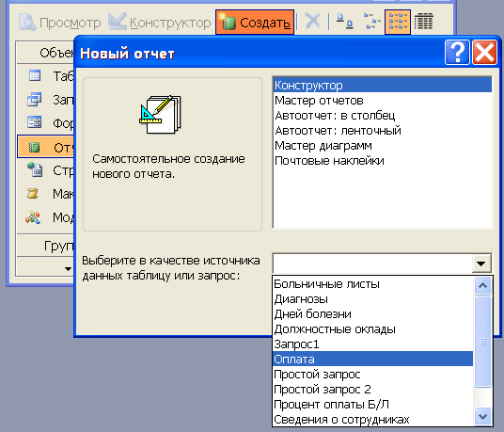Open Pages object in database sidebar
Screen dimensions: 504x432
[46, 170]
